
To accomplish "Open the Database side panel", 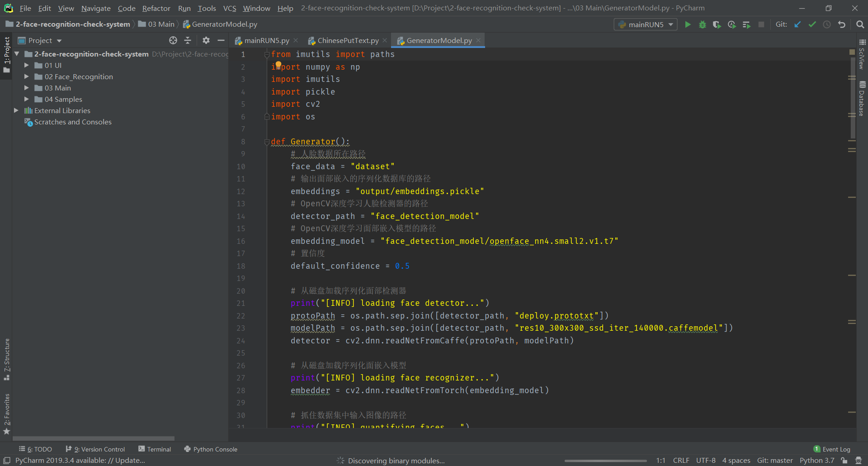I will click(x=862, y=99).
